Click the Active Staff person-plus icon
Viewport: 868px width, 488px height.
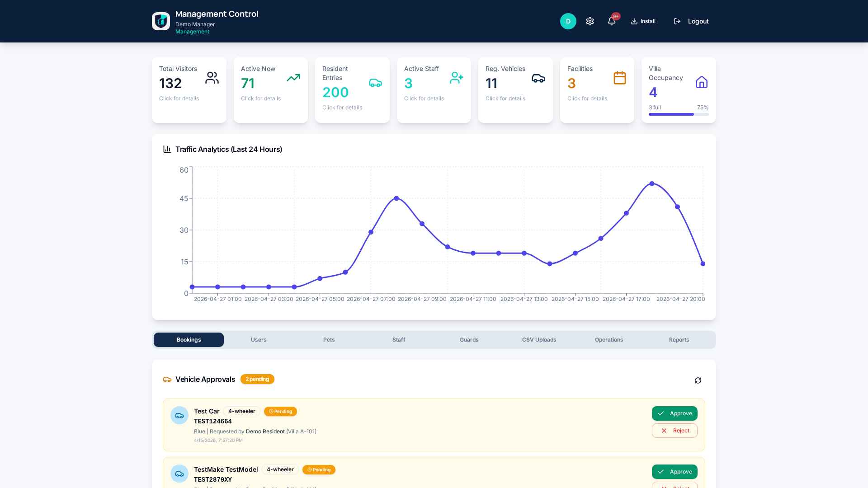(456, 78)
